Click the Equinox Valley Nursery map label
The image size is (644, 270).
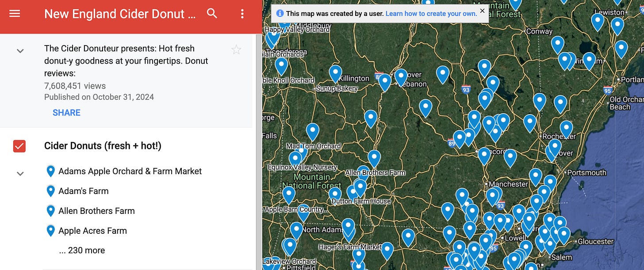(302, 167)
